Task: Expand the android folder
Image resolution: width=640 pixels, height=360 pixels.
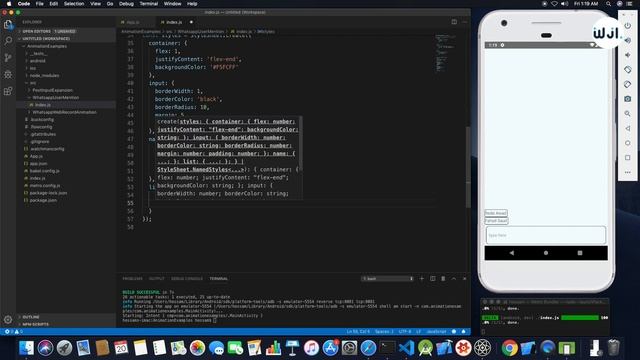Action: pyautogui.click(x=38, y=61)
